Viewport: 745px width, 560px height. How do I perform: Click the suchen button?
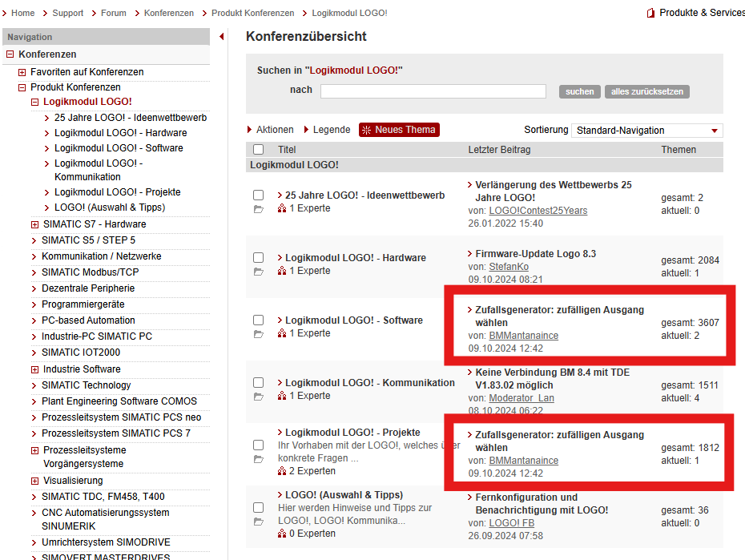[580, 91]
